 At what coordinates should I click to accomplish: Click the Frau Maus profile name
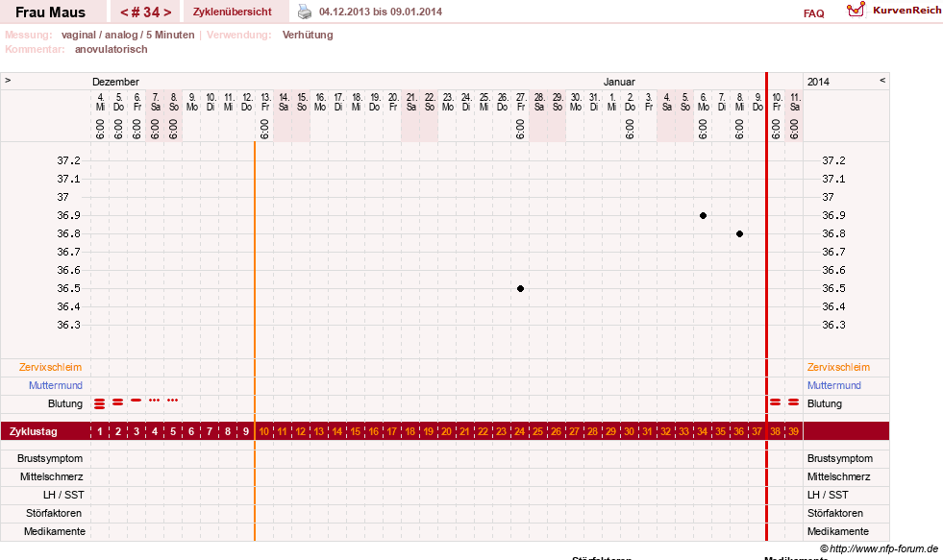[x=51, y=12]
